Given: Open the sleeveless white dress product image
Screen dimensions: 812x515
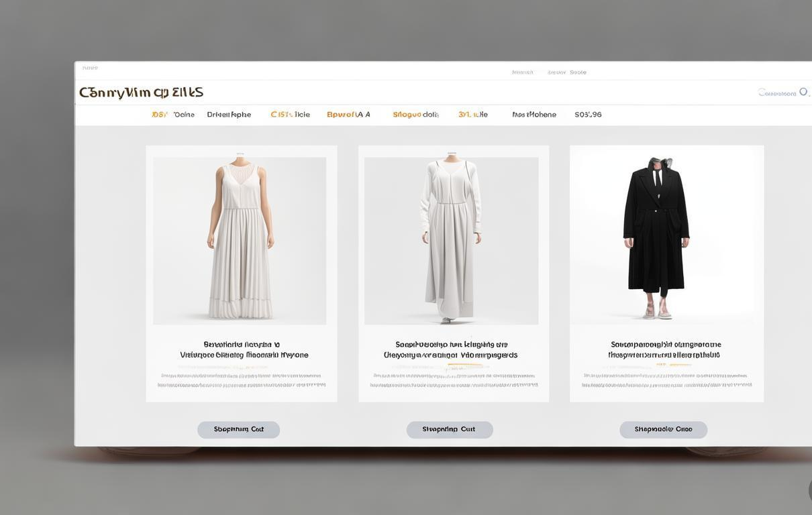Looking at the screenshot, I should point(240,241).
